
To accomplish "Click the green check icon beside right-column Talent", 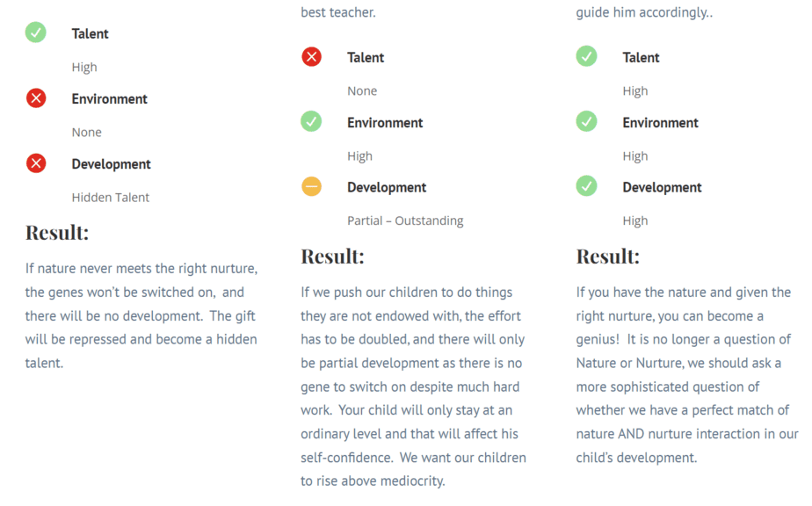I will tap(587, 56).
